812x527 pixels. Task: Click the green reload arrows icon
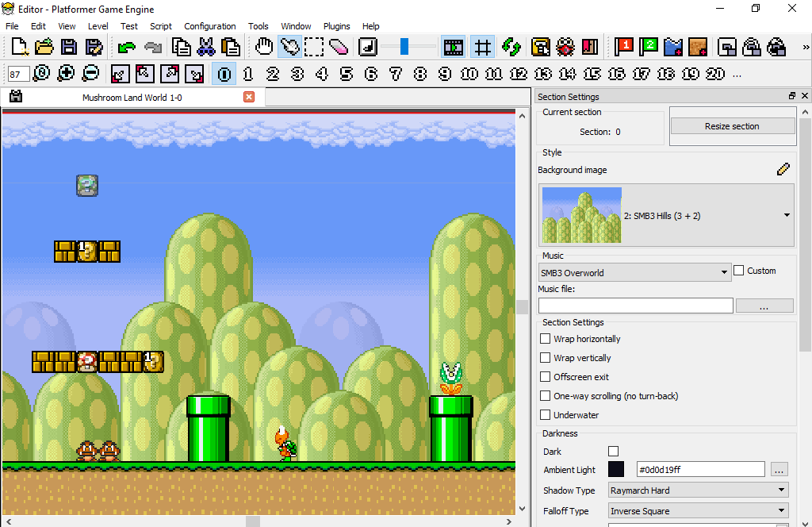pos(511,47)
